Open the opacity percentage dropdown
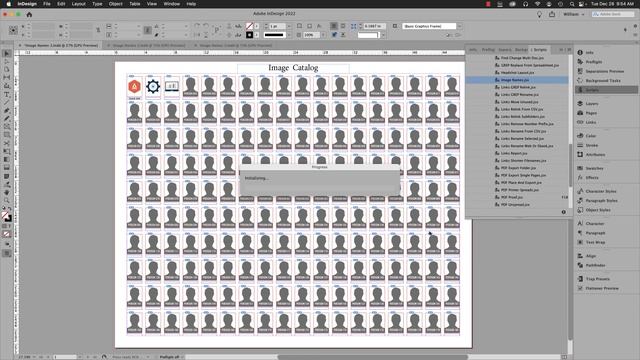Viewport: 640px width, 360px height. tap(323, 35)
